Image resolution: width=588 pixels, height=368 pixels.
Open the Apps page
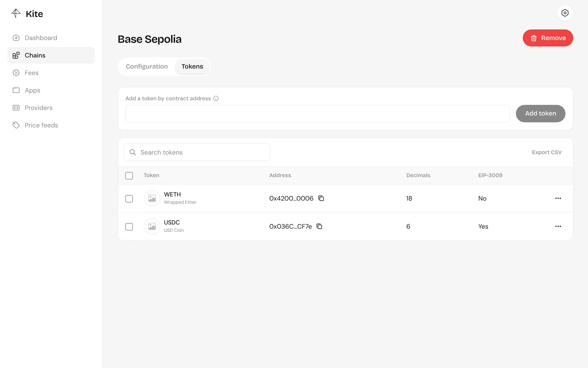[x=51, y=90]
